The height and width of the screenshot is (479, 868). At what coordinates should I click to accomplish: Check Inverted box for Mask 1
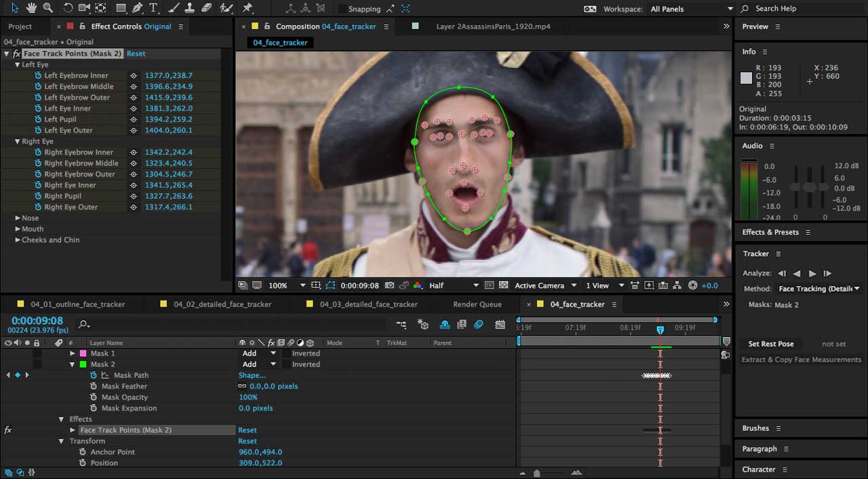(x=286, y=353)
